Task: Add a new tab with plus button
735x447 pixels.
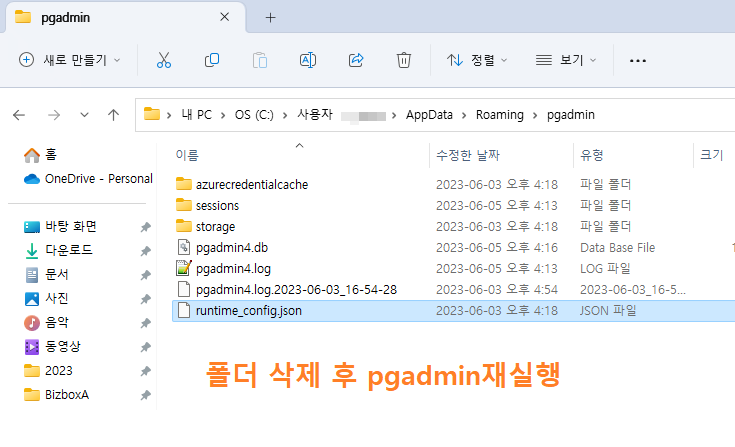Action: click(270, 18)
